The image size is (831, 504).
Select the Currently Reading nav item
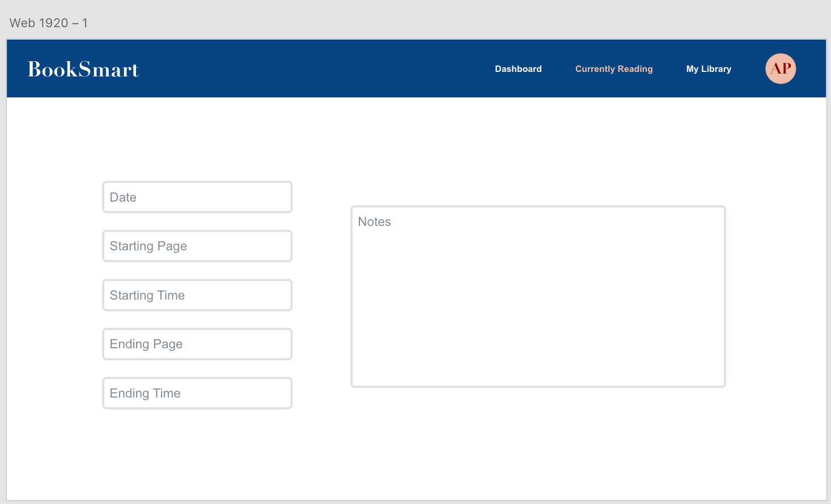[x=614, y=69]
